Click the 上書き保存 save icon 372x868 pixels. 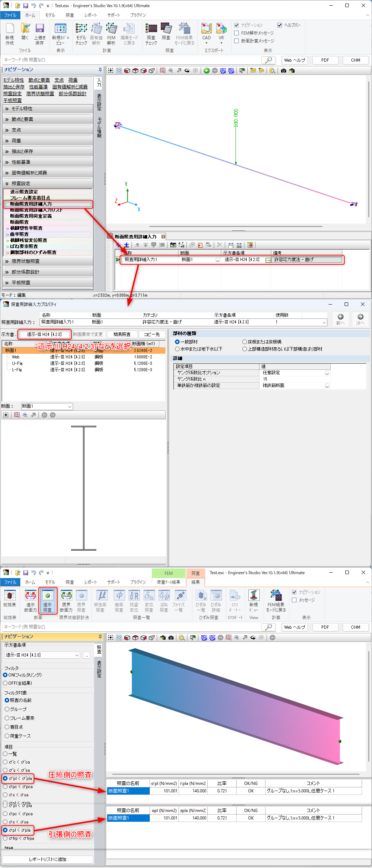click(x=40, y=34)
